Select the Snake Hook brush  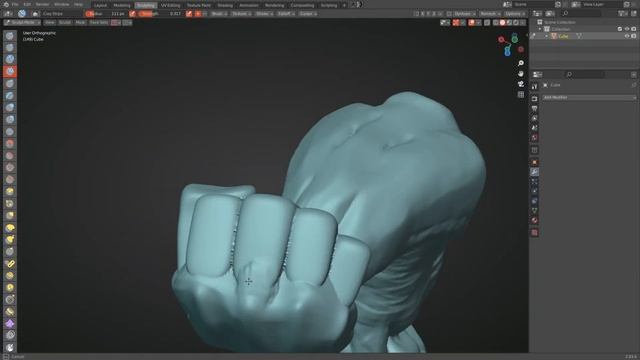click(x=10, y=240)
